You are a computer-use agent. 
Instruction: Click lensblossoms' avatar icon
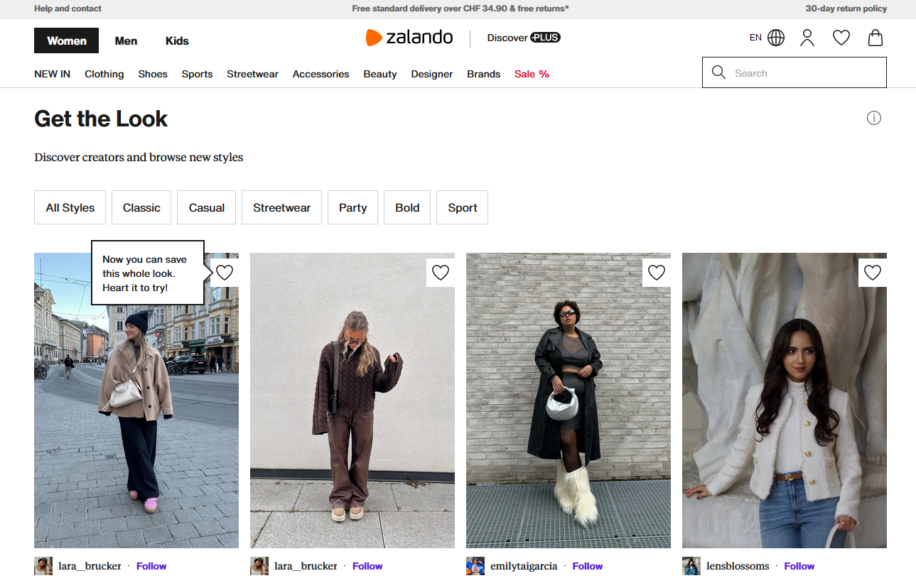pos(691,566)
